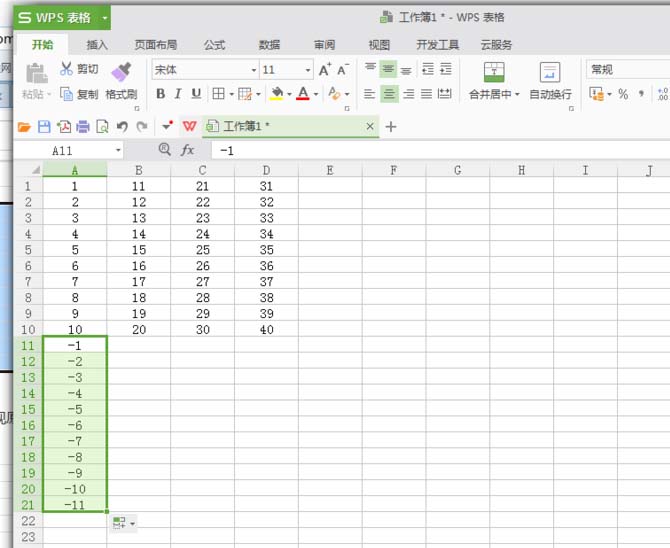The width and height of the screenshot is (670, 548).
Task: Click the plus to add new tab
Action: [391, 127]
